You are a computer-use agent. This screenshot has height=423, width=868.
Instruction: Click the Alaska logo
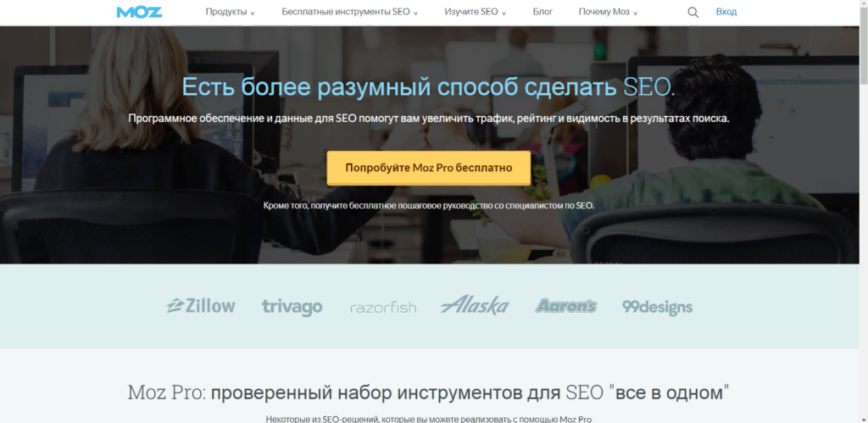click(475, 304)
